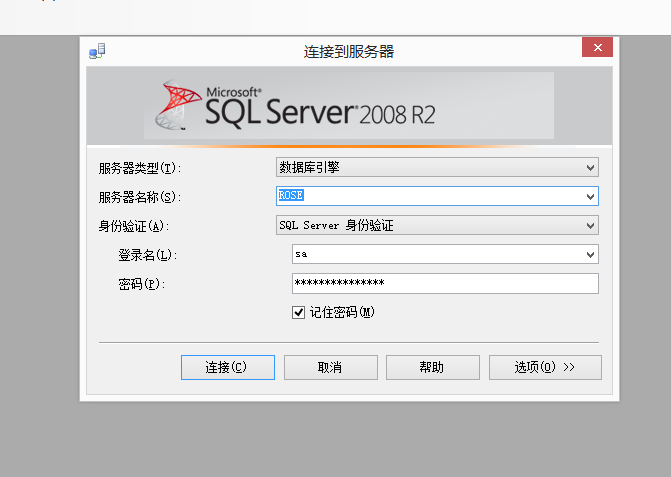Expand options with 选项(O) >> button
671x477 pixels.
[x=545, y=367]
